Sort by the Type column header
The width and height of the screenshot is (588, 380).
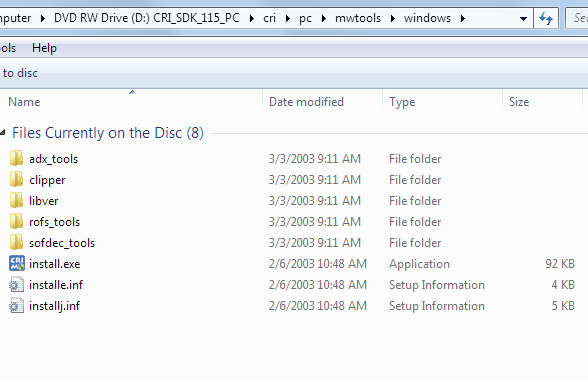442,102
